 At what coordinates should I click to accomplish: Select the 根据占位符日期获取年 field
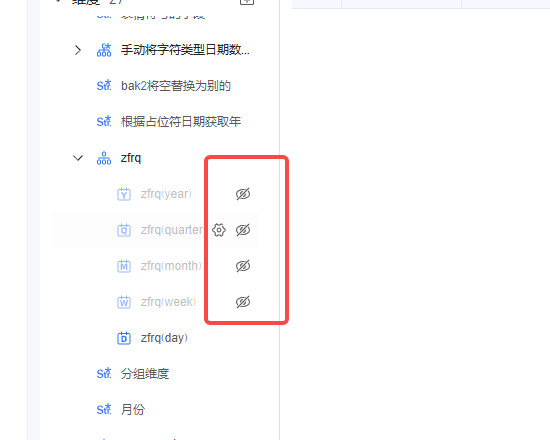[x=181, y=122]
